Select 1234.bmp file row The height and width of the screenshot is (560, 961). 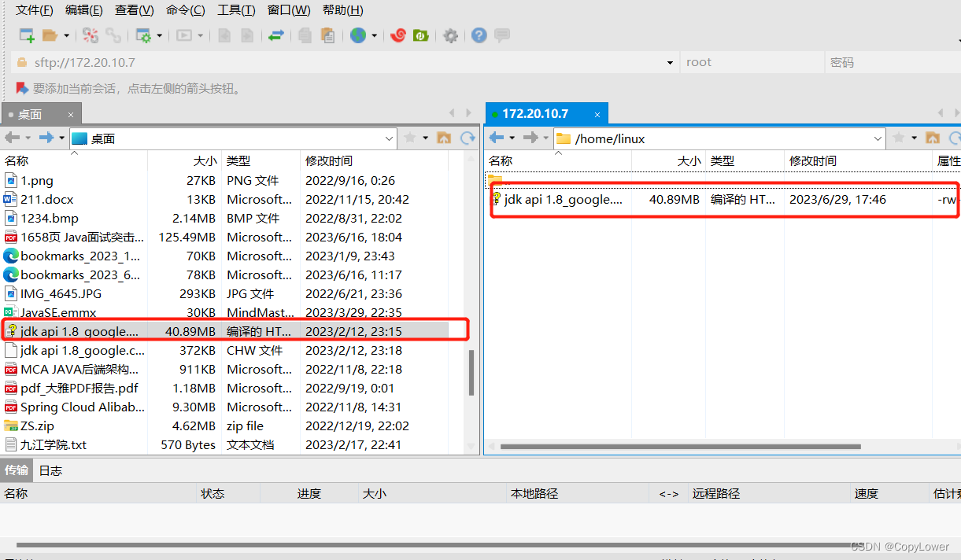[x=225, y=218]
